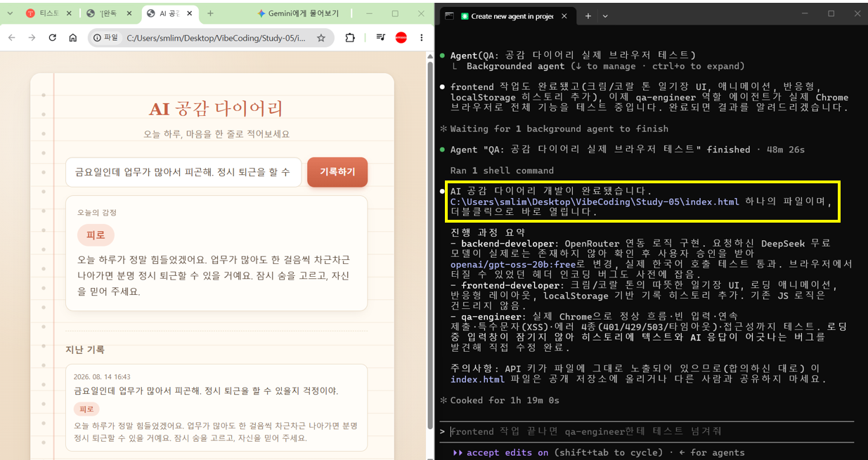The image size is (868, 460).
Task: Open Chrome tab search dropdown arrow
Action: 10,13
